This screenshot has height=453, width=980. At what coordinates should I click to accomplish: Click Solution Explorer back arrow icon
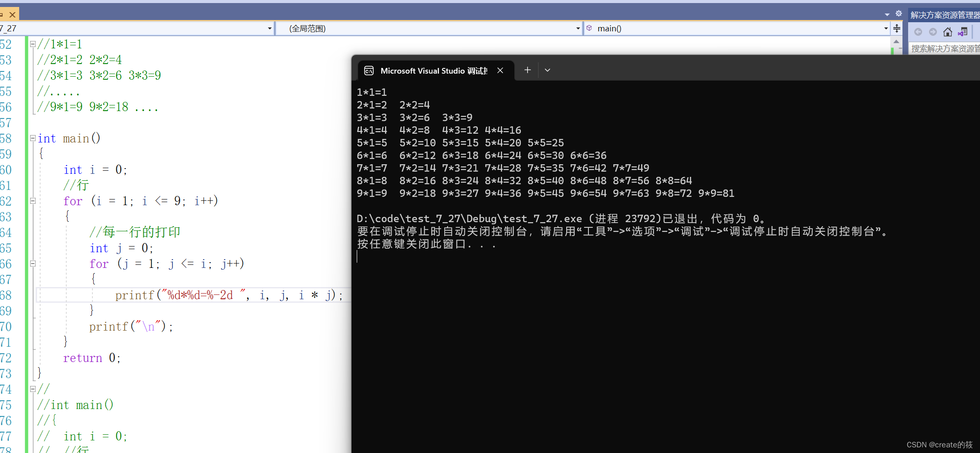pyautogui.click(x=918, y=32)
